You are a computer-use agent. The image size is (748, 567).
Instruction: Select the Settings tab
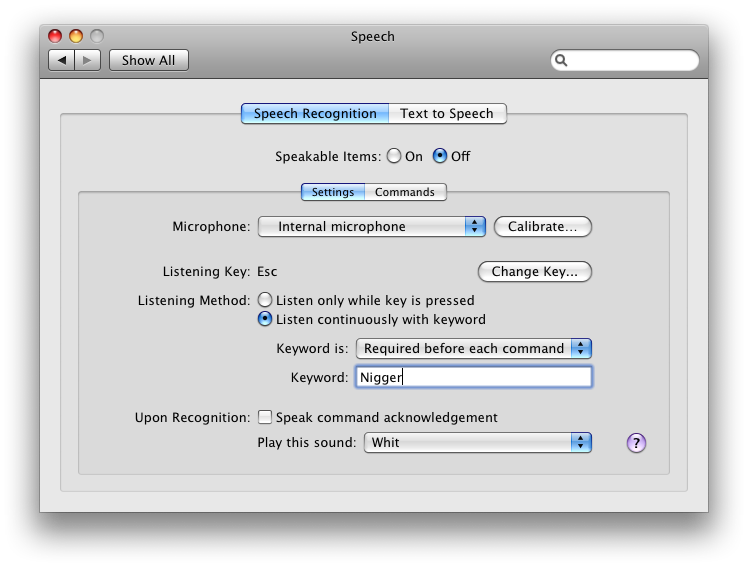click(x=333, y=192)
